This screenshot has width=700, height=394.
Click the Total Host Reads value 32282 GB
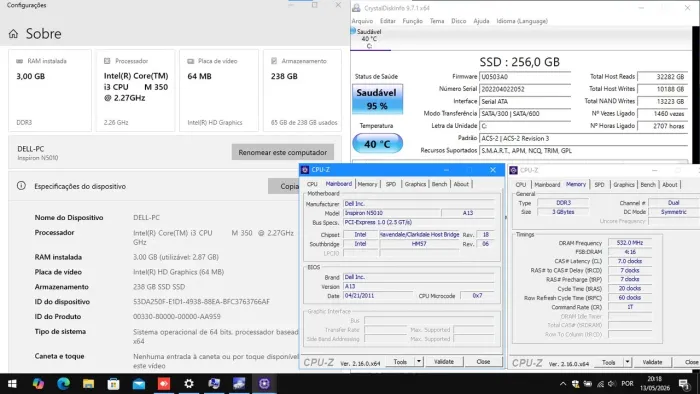point(662,77)
